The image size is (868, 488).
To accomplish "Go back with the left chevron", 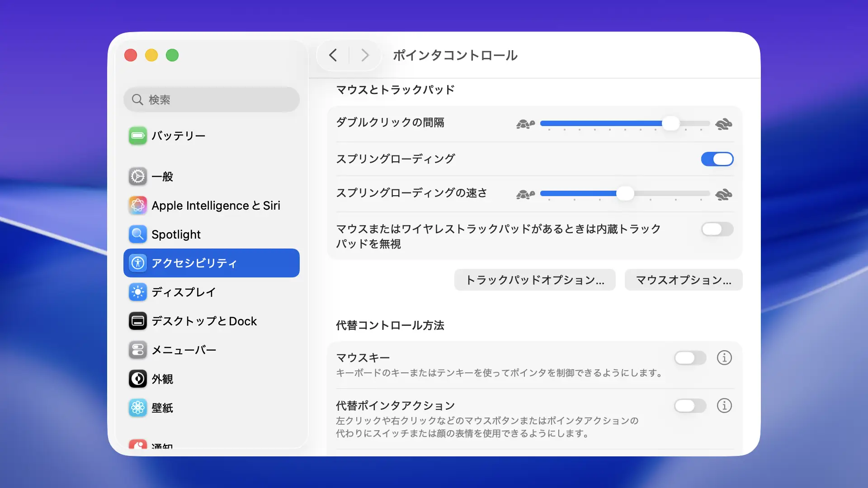I will coord(333,55).
